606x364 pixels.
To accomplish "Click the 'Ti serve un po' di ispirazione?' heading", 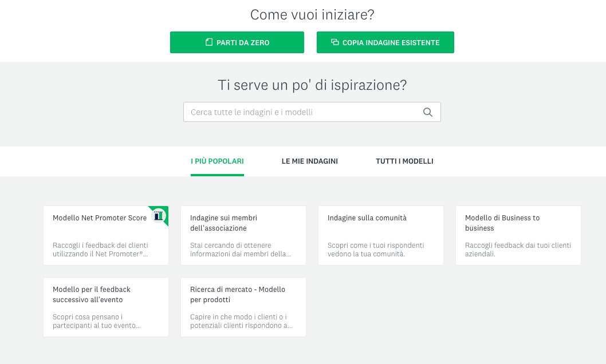I will pos(312,85).
